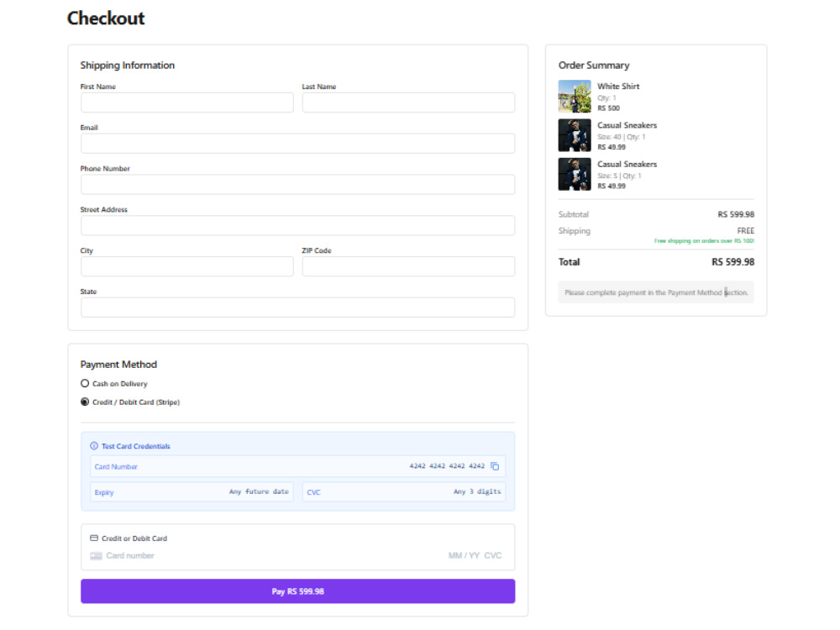
Task: Focus the First Name input field
Action: (187, 102)
